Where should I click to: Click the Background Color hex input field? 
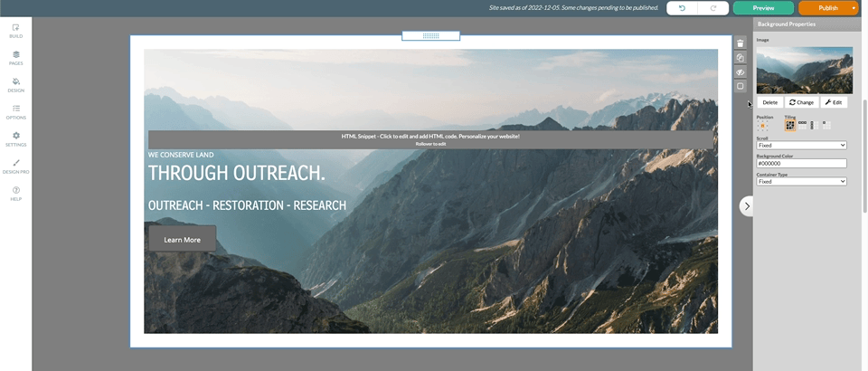[x=801, y=163]
